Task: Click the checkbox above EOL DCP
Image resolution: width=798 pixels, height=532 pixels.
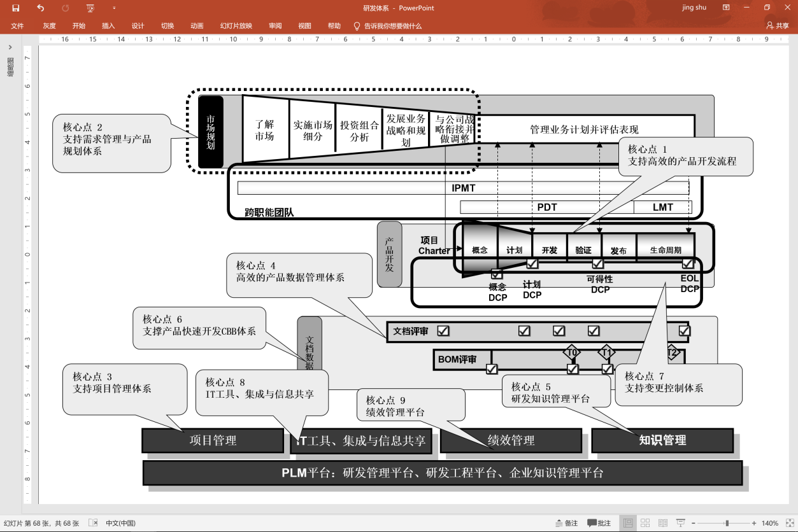Action: (688, 263)
